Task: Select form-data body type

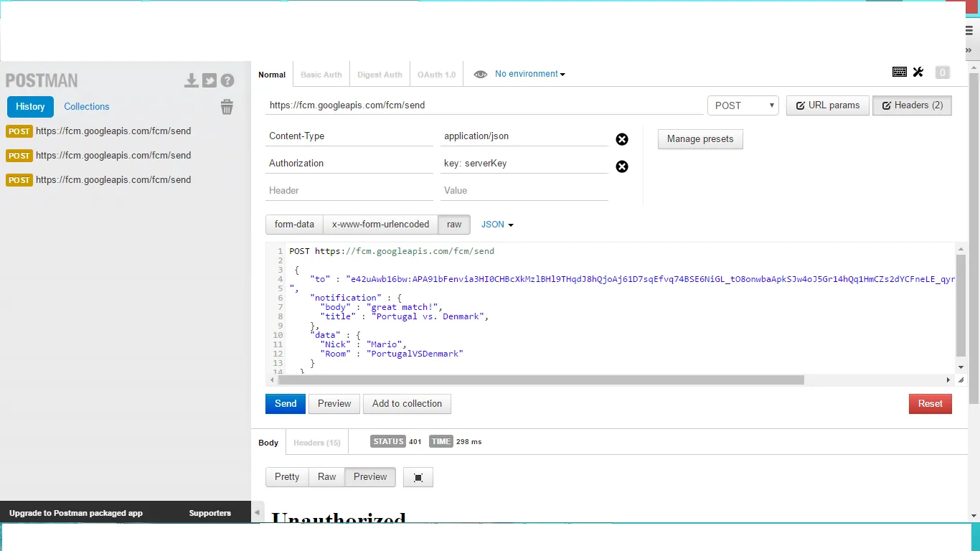Action: [x=294, y=225]
